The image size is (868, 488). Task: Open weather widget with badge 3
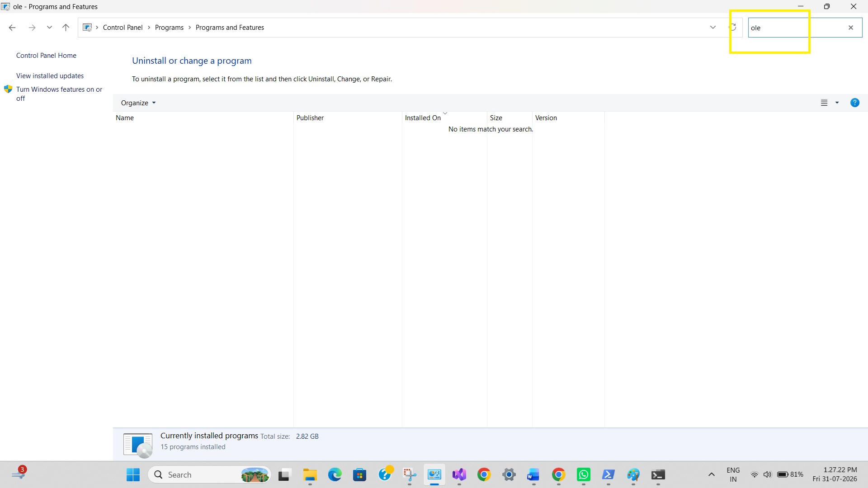pyautogui.click(x=19, y=474)
